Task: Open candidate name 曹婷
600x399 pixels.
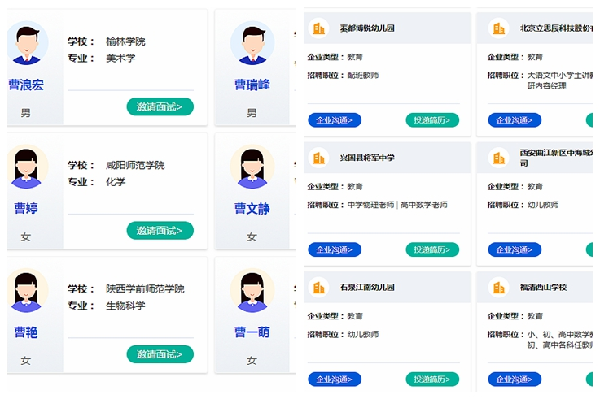Action: pyautogui.click(x=26, y=208)
